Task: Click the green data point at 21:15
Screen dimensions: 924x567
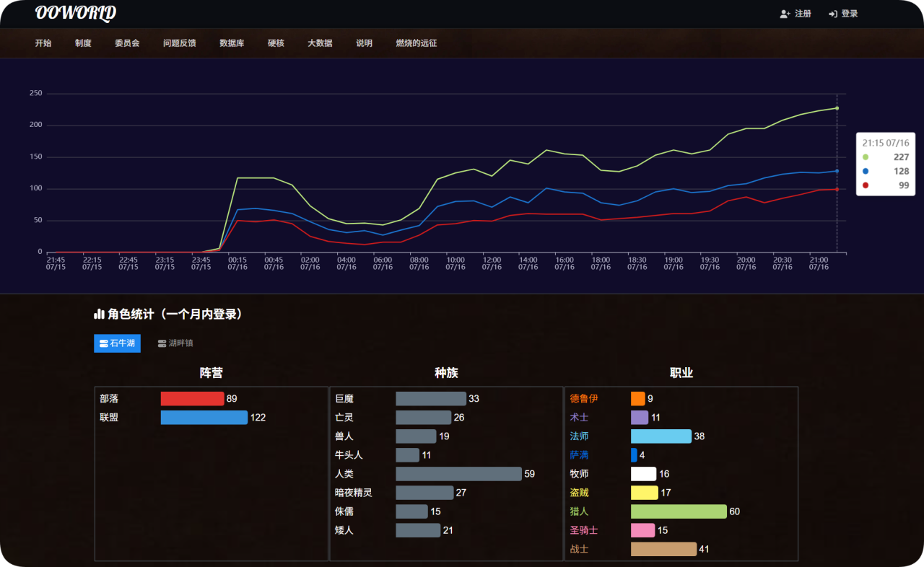Action: [837, 108]
